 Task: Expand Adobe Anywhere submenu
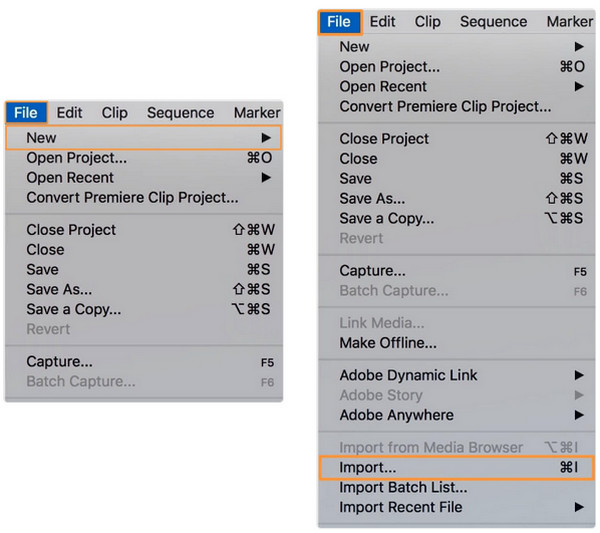pos(457,415)
